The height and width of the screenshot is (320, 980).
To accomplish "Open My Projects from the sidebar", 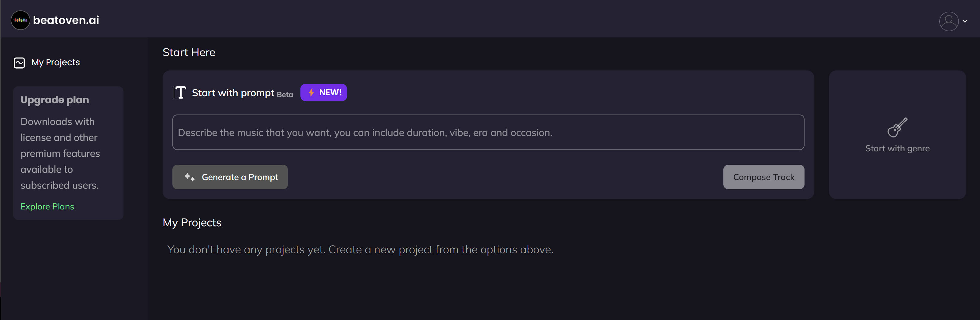I will [x=55, y=62].
